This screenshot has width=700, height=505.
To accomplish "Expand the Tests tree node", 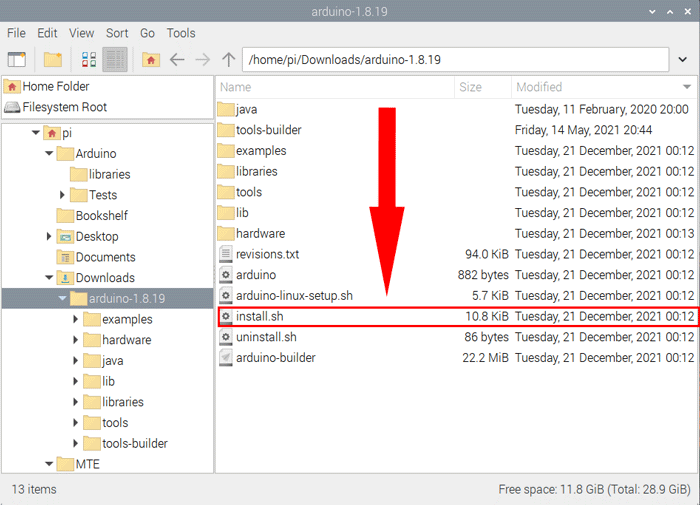I will point(62,195).
